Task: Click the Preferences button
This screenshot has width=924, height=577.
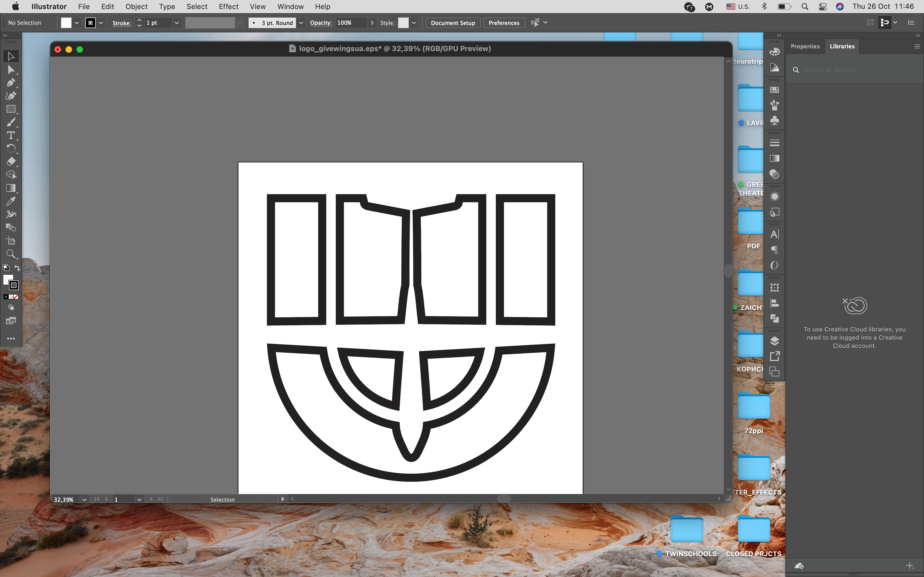Action: [x=504, y=23]
